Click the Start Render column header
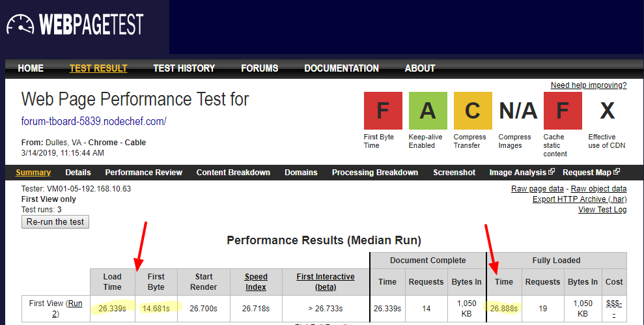Screen dimensions: 644x325 coord(204,282)
